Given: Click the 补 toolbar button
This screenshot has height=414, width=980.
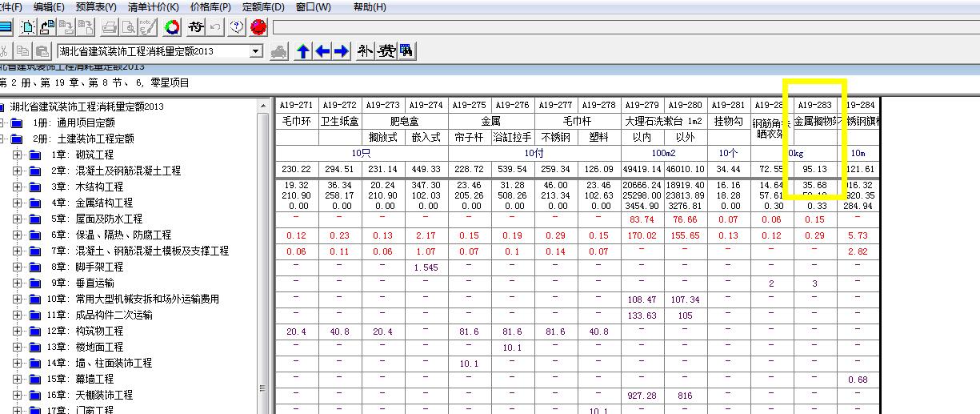Looking at the screenshot, I should tap(366, 51).
